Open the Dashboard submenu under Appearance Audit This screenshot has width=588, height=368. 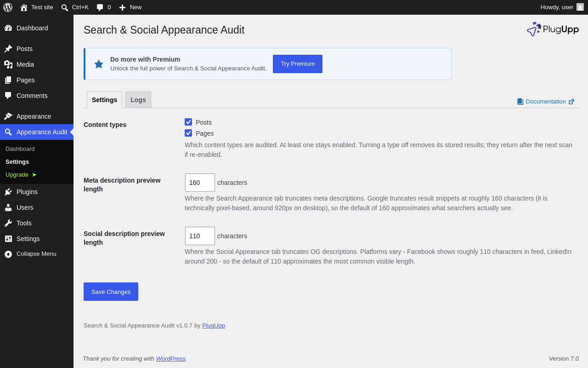pos(20,149)
